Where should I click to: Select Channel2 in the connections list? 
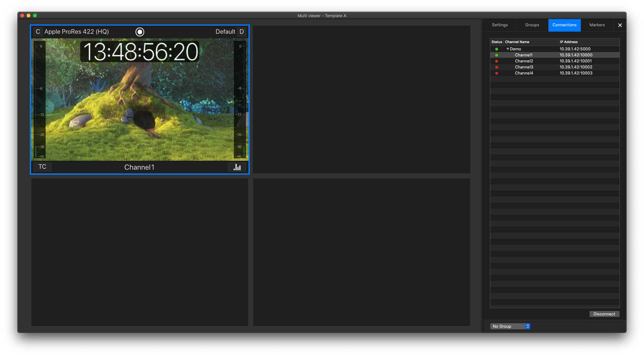point(555,61)
